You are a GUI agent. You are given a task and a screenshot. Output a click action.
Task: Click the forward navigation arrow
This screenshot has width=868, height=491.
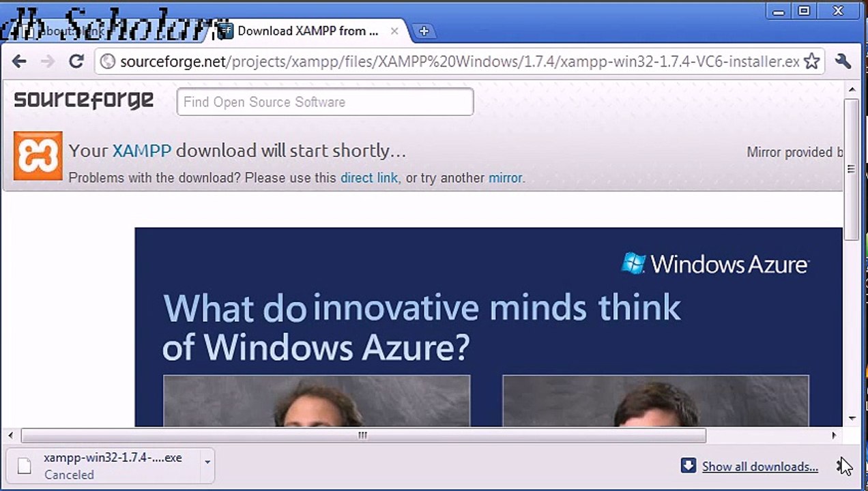pyautogui.click(x=47, y=61)
